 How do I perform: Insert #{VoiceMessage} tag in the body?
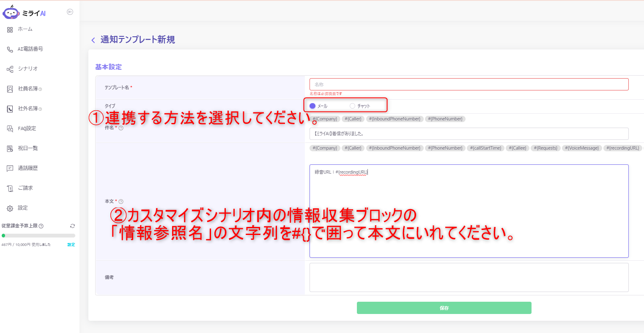pos(583,148)
